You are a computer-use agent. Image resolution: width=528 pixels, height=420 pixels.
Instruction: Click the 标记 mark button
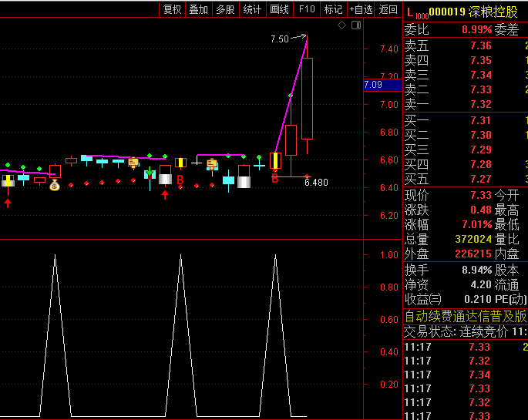pyautogui.click(x=334, y=9)
